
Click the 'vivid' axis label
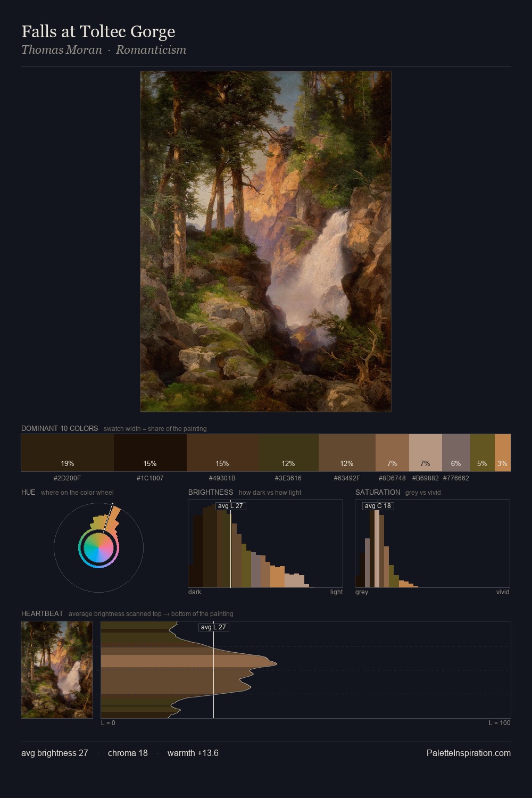click(x=503, y=592)
